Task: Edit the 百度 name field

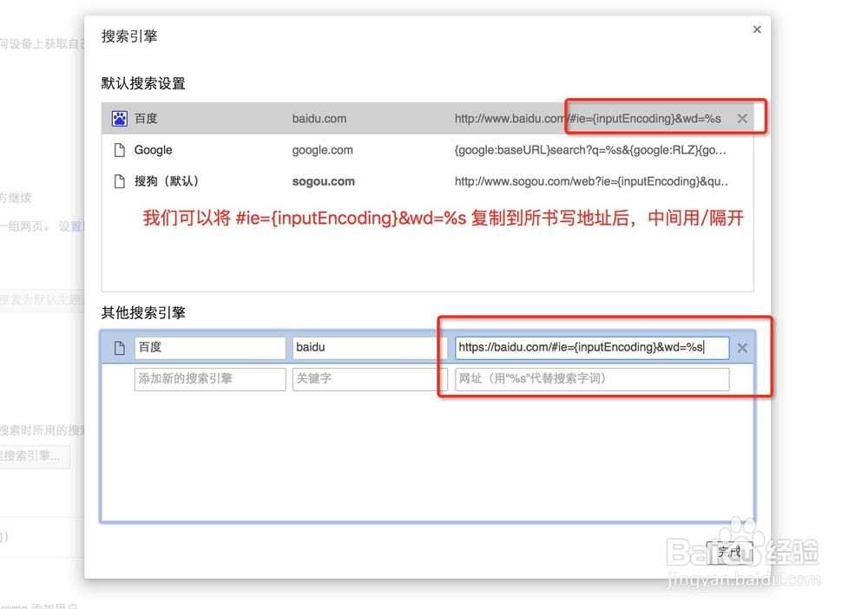Action: tap(210, 348)
